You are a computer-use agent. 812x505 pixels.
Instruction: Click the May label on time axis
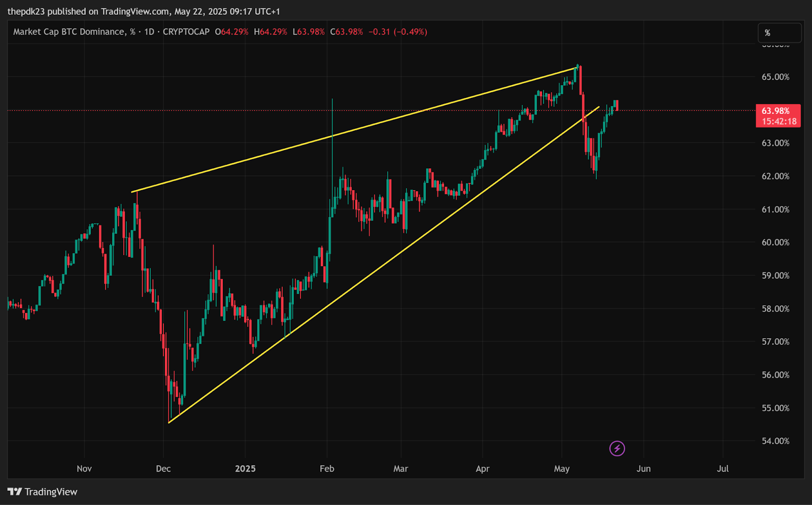click(x=562, y=468)
